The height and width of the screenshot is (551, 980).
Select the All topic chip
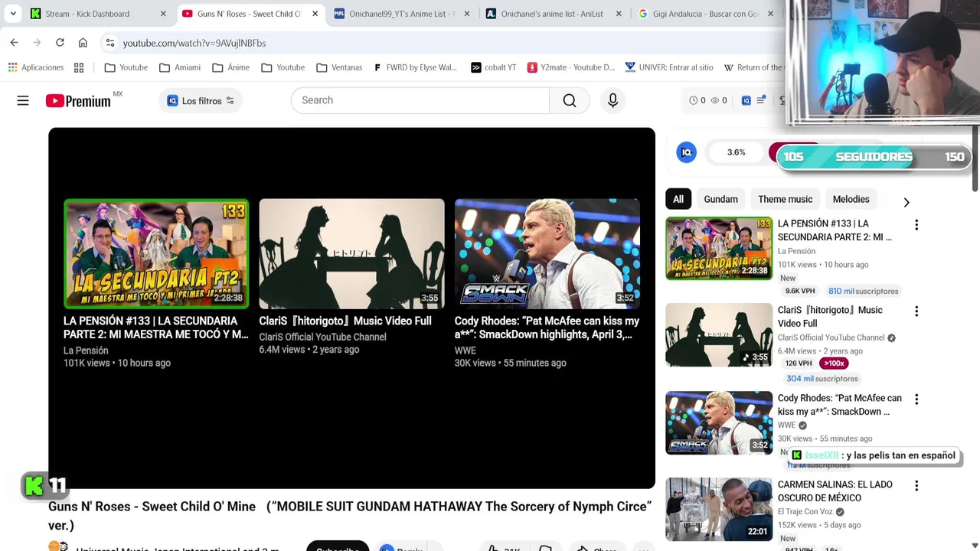(678, 199)
